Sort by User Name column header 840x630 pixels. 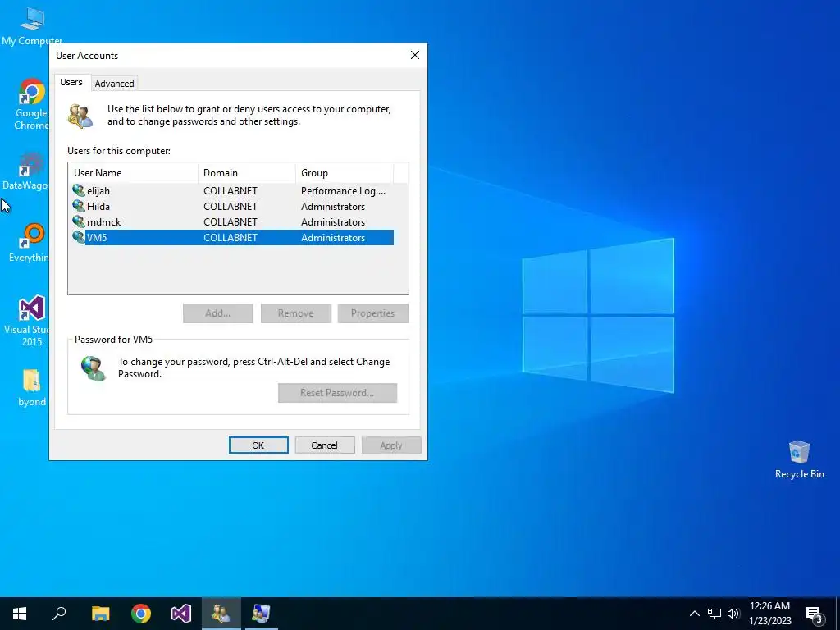click(x=134, y=172)
